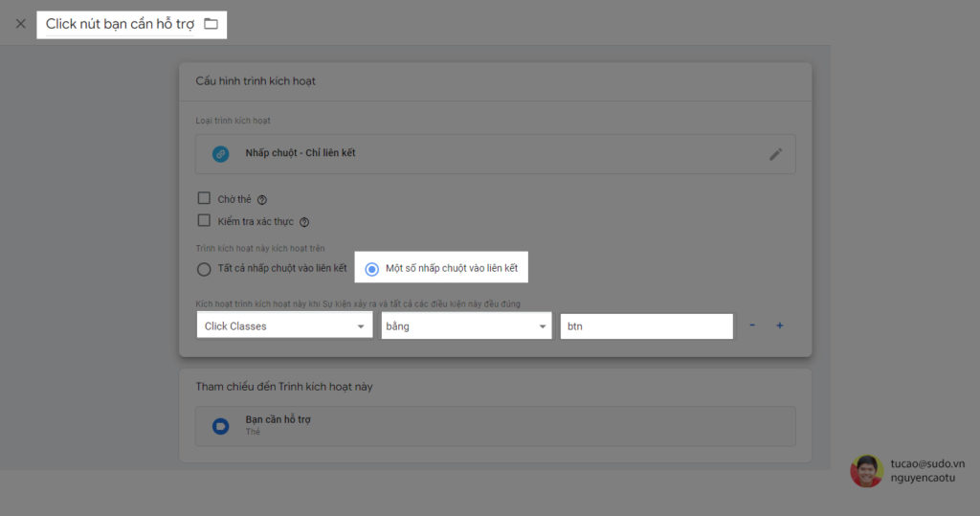Click the tag icon for Bạn cần hỗ trợ
980x516 pixels.
(221, 426)
